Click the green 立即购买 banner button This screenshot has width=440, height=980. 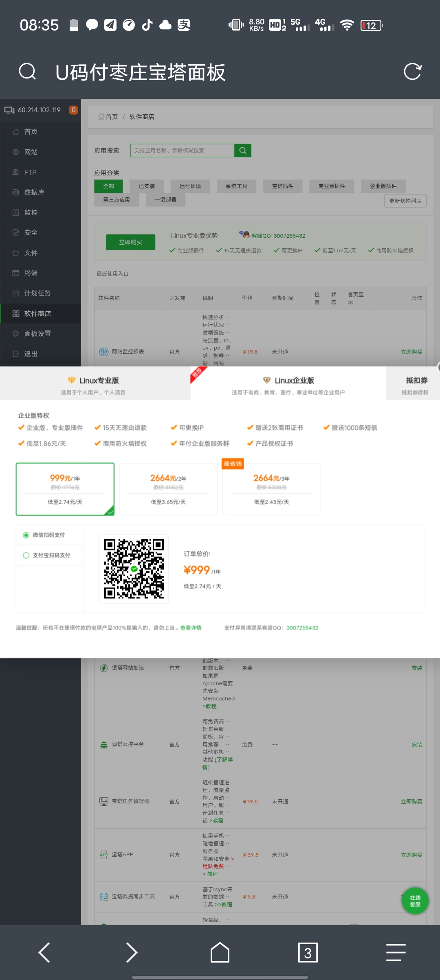click(x=130, y=242)
